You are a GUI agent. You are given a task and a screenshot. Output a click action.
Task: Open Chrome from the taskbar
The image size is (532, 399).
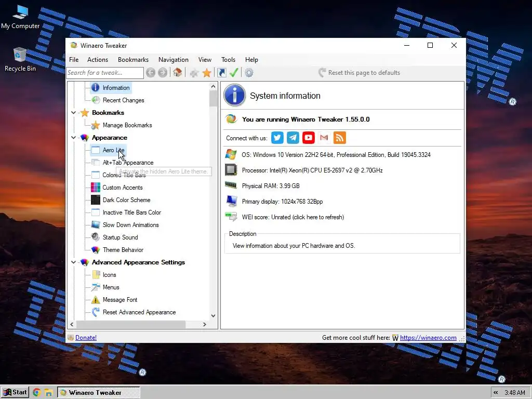(x=37, y=393)
